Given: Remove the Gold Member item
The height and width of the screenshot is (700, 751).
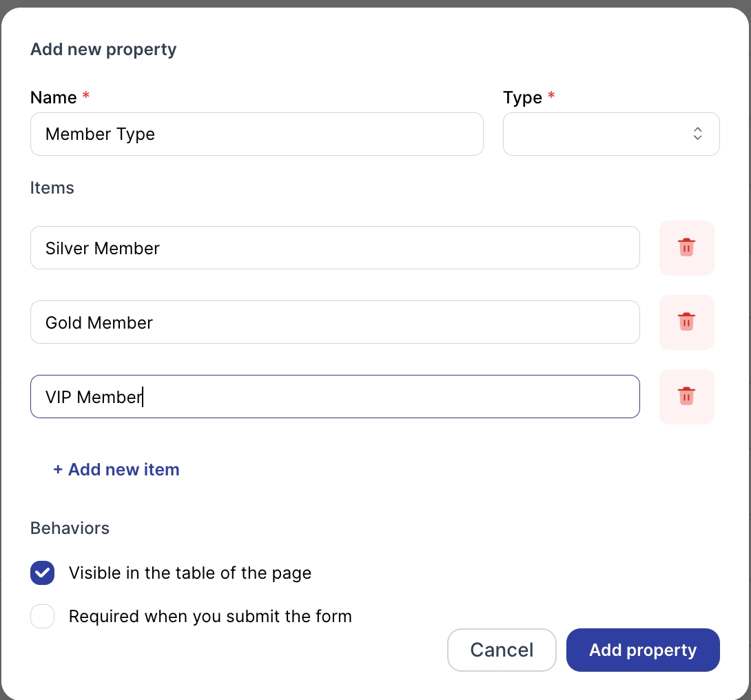Looking at the screenshot, I should pyautogui.click(x=686, y=322).
